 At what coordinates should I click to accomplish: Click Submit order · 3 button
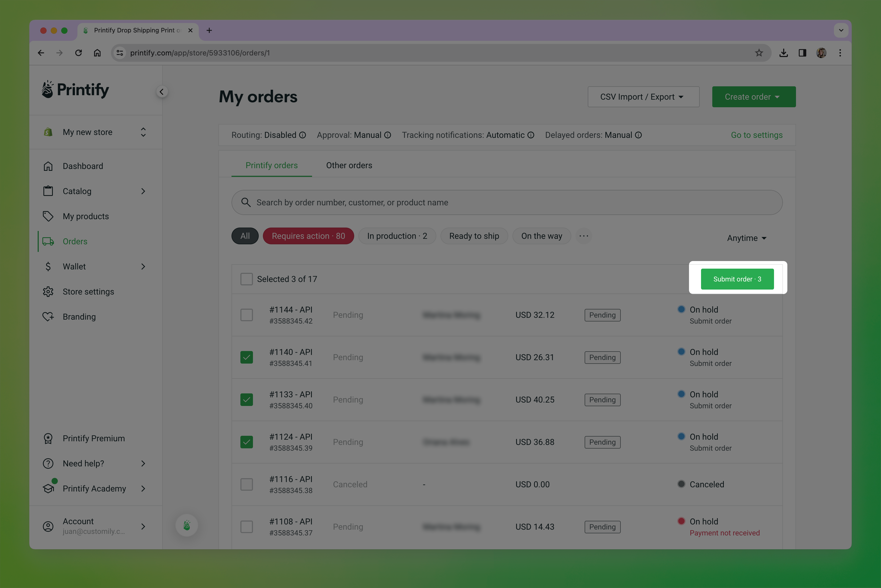tap(737, 279)
